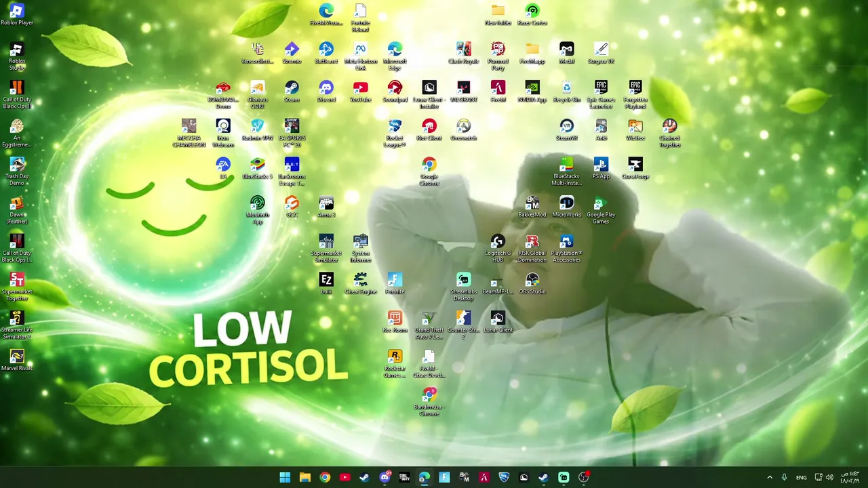The image size is (868, 488).
Task: Select the Forgotten Playland desktop icon
Action: pos(635,95)
